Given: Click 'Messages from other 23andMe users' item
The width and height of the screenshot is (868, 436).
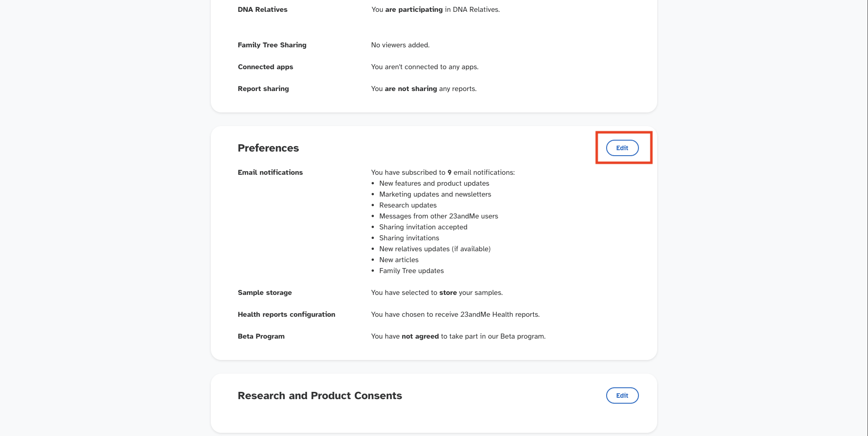Looking at the screenshot, I should (439, 216).
